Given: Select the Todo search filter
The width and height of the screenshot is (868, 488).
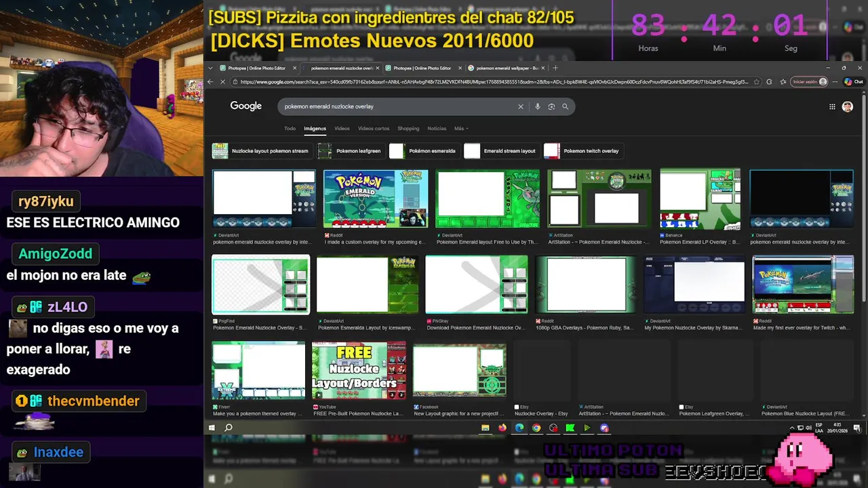Looking at the screenshot, I should 290,128.
